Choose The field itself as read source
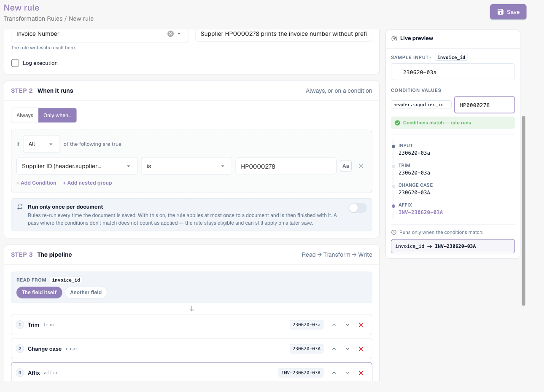Screen dimensions: 544x392 [x=39, y=293]
